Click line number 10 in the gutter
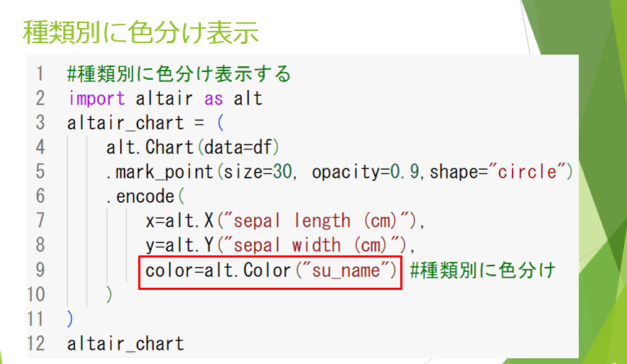 coord(35,294)
